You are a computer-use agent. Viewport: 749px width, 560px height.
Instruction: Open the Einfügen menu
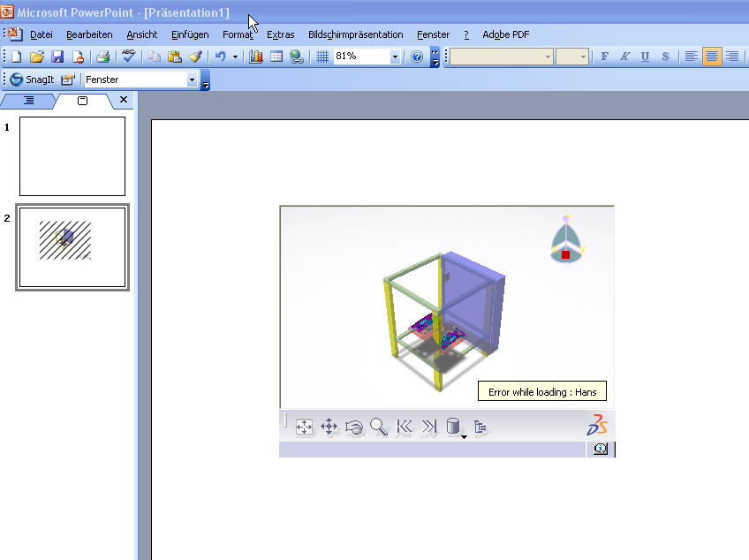point(190,34)
